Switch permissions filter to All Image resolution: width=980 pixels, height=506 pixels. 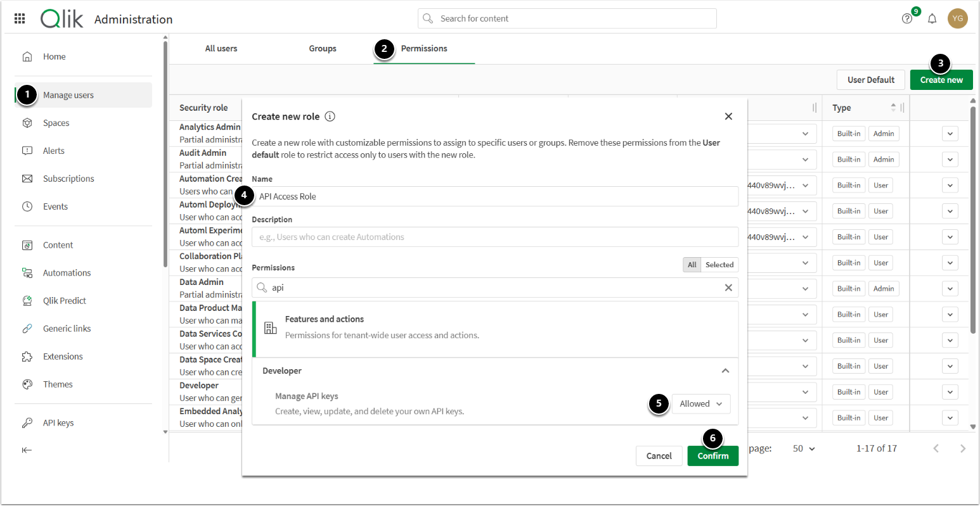pos(692,265)
